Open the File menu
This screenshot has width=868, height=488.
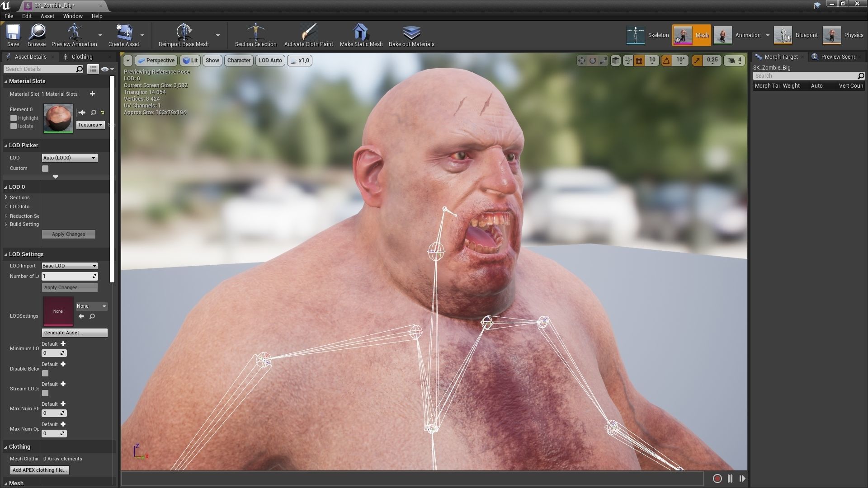(9, 16)
